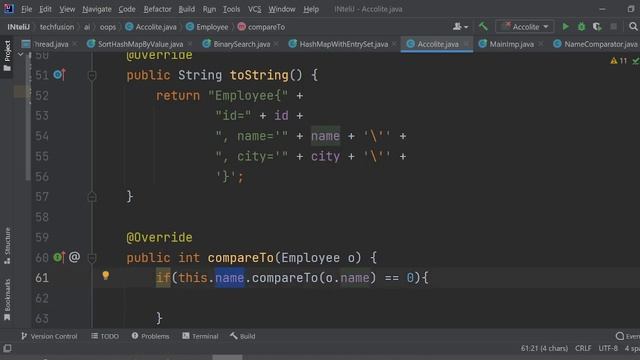
Task: Switch to MainImp.java tab
Action: click(511, 44)
